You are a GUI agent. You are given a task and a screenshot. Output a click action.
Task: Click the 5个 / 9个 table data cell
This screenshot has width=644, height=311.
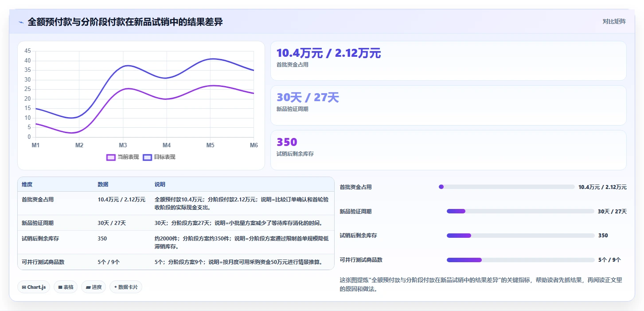tap(109, 262)
